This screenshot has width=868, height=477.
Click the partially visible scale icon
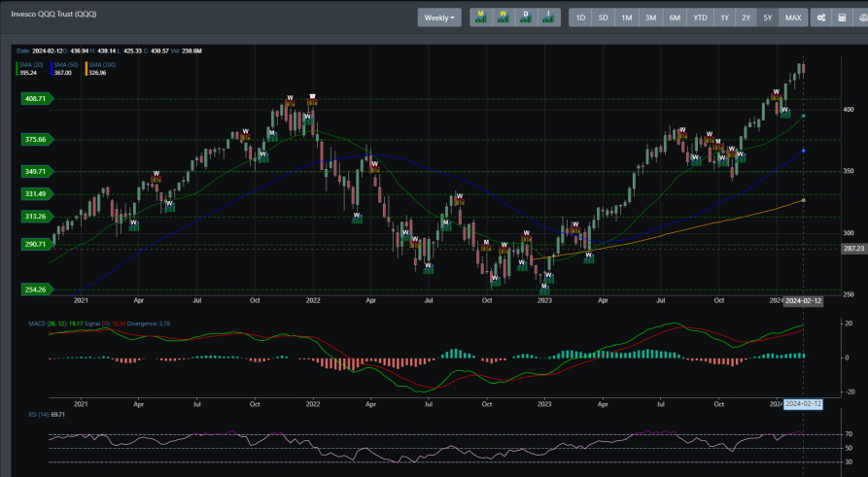click(x=861, y=17)
